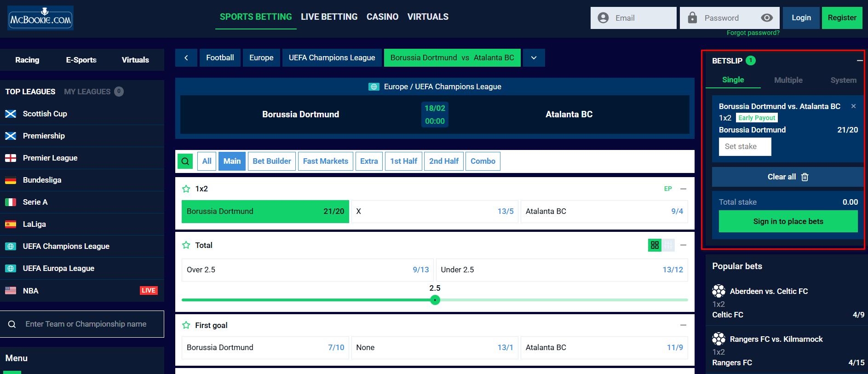
Task: Favorite the First goal market star
Action: (x=186, y=325)
